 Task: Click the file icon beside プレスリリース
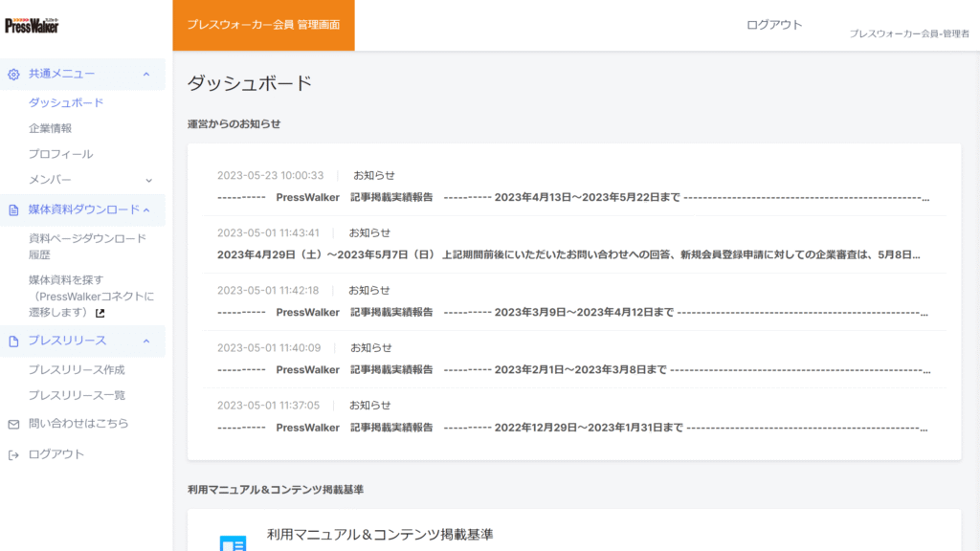[x=12, y=342]
